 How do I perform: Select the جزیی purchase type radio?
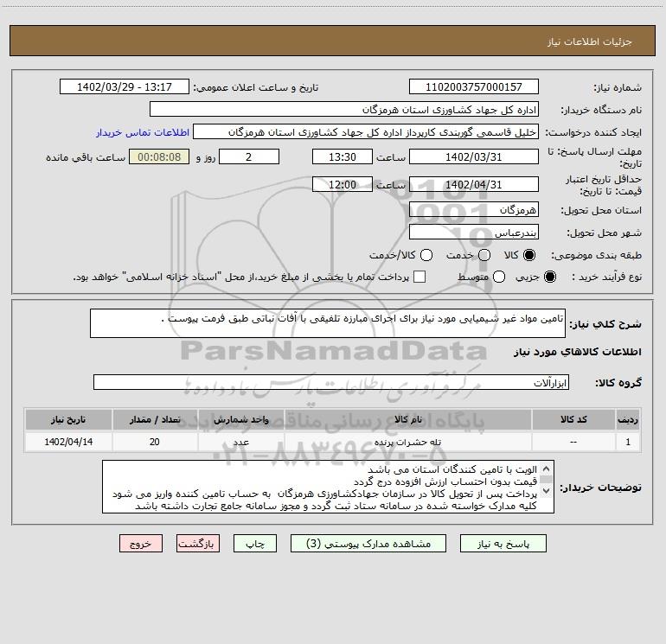point(550,277)
